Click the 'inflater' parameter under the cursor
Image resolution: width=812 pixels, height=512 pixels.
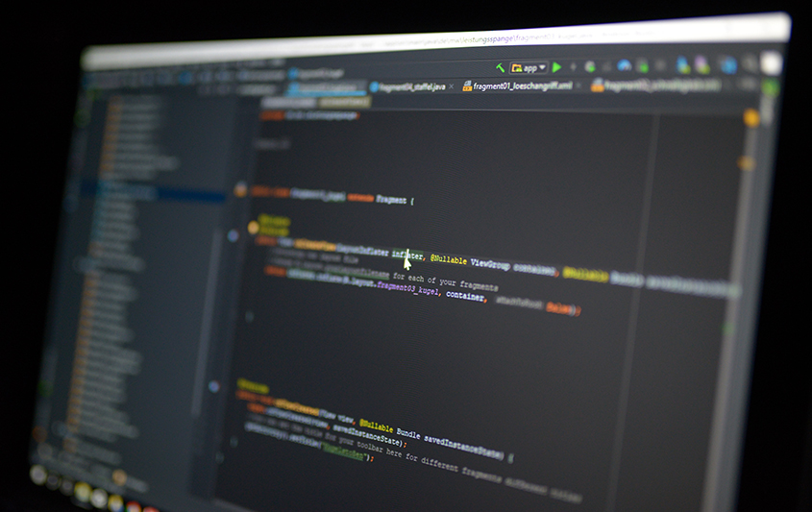point(406,255)
